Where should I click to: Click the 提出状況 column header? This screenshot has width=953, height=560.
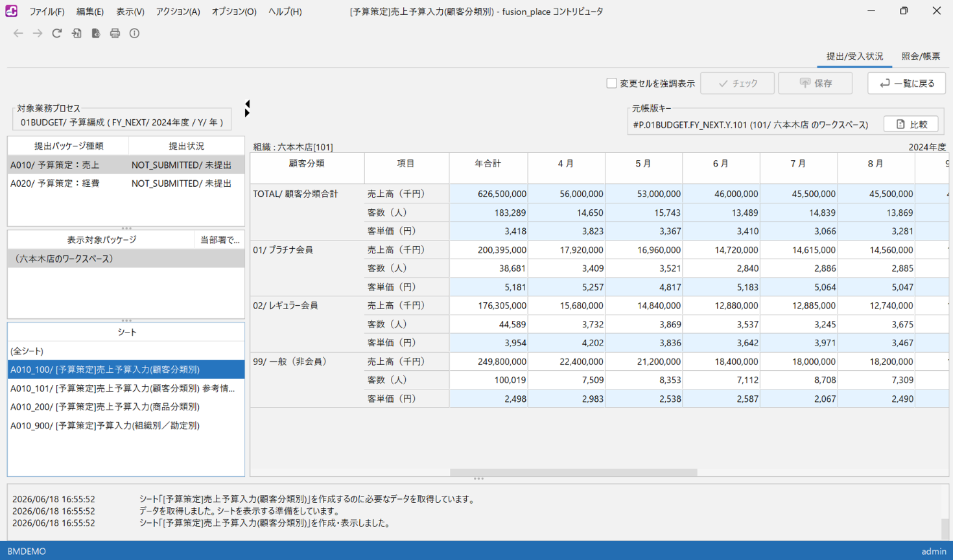[187, 146]
